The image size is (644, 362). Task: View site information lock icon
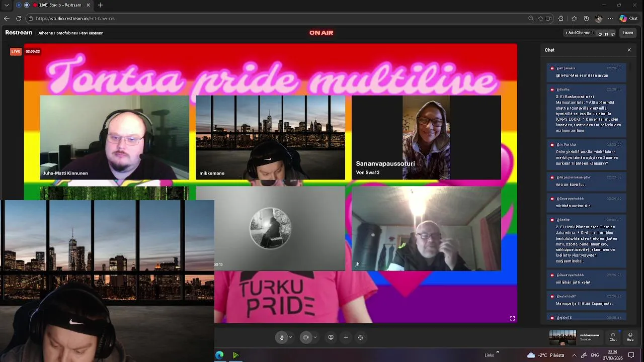point(31,19)
